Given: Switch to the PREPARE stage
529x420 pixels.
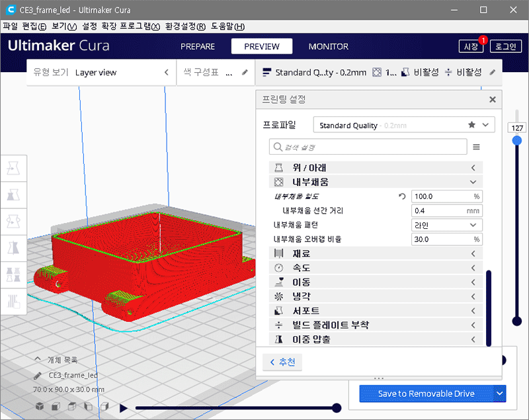Looking at the screenshot, I should pyautogui.click(x=198, y=46).
